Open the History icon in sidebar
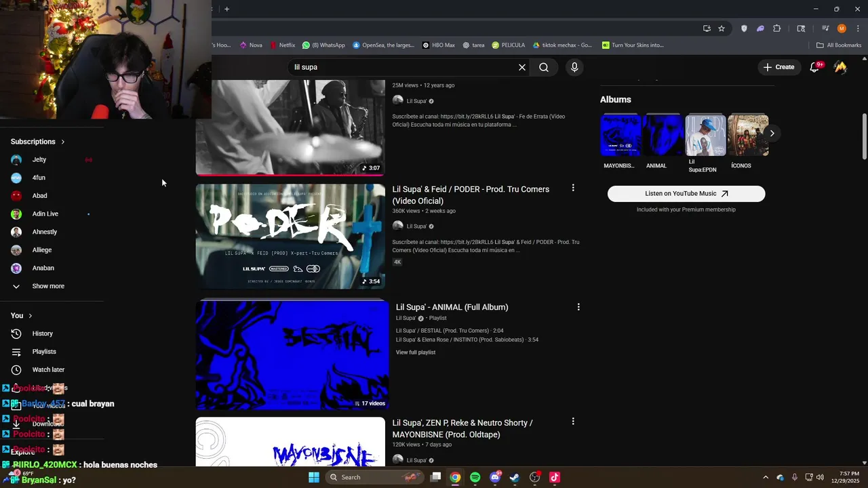The image size is (868, 488). 16,333
